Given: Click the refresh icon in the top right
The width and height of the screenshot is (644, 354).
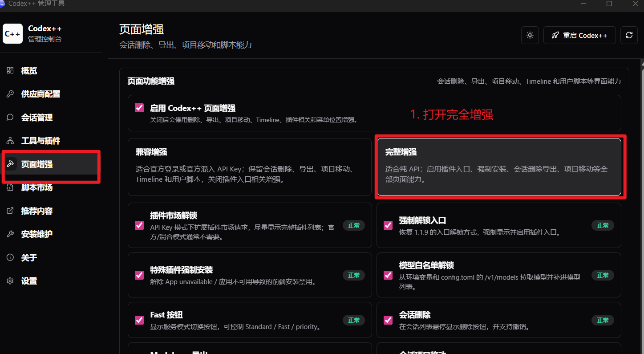Looking at the screenshot, I should coord(629,35).
